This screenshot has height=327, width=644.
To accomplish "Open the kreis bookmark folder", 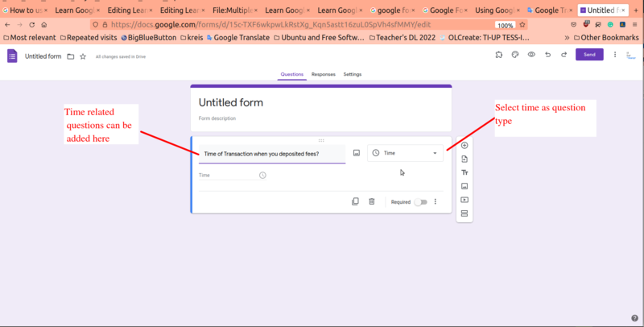I will pyautogui.click(x=192, y=38).
